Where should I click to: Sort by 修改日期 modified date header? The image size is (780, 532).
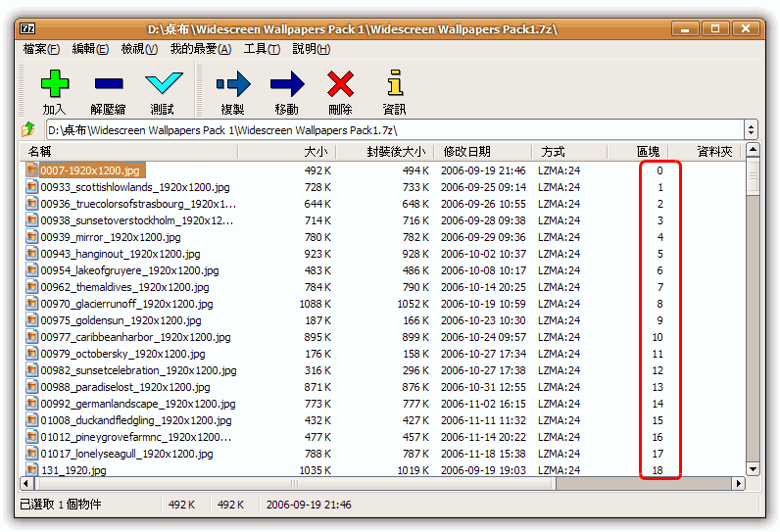pos(482,151)
